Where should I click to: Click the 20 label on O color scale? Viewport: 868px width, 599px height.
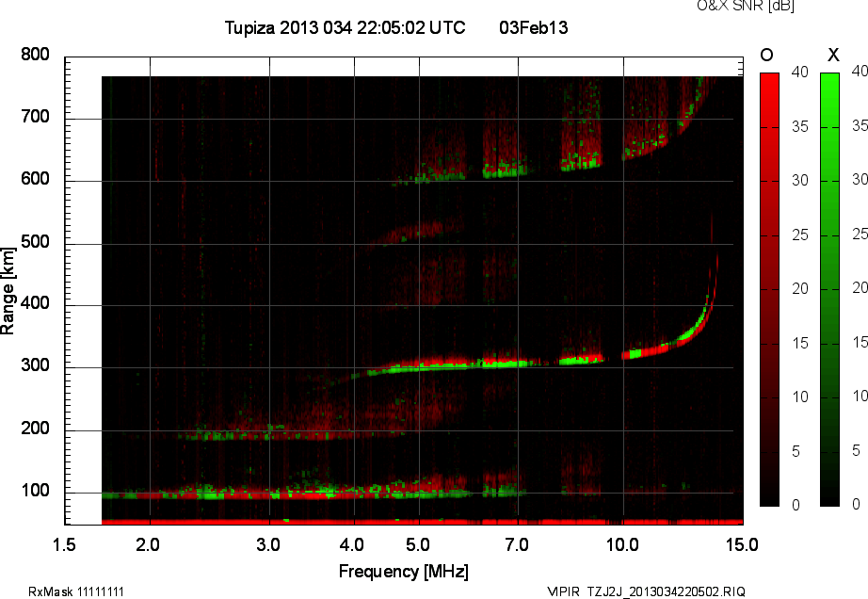[x=800, y=289]
